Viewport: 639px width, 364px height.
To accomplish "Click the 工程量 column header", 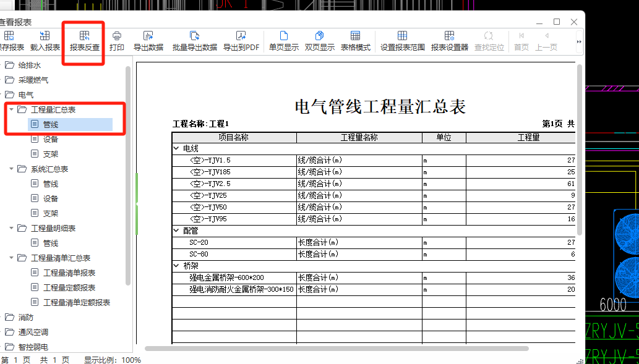I will click(x=521, y=138).
